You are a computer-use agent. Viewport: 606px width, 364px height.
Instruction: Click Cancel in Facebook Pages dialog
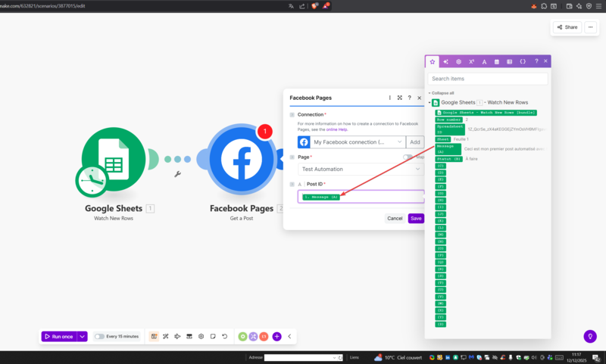pos(395,219)
